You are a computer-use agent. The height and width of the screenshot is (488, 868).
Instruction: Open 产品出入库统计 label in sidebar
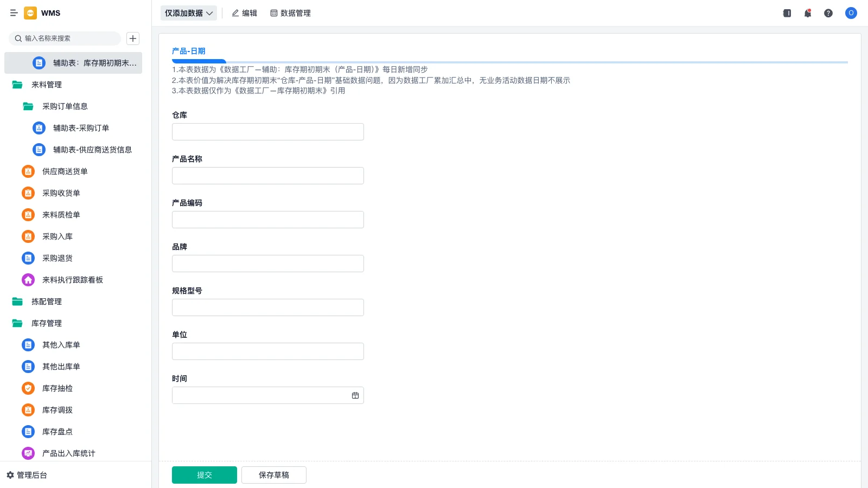(69, 453)
